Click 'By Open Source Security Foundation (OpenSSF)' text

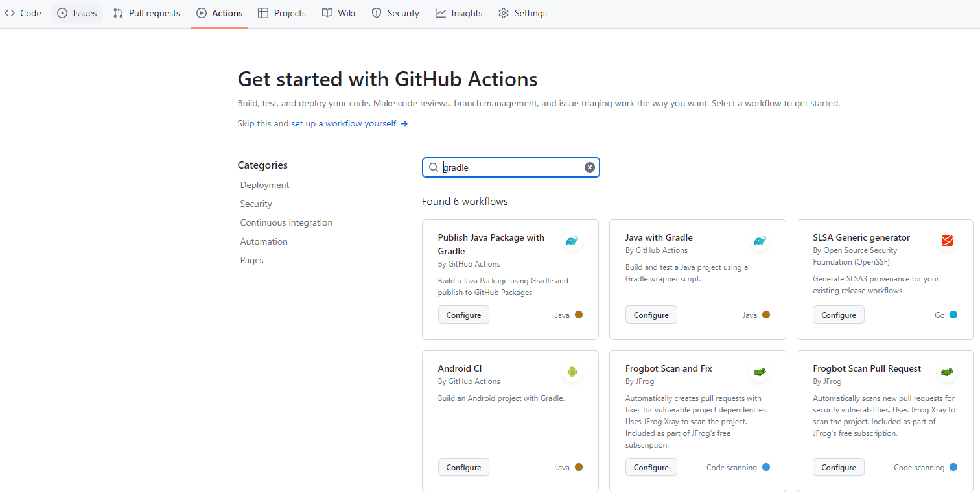(x=856, y=256)
